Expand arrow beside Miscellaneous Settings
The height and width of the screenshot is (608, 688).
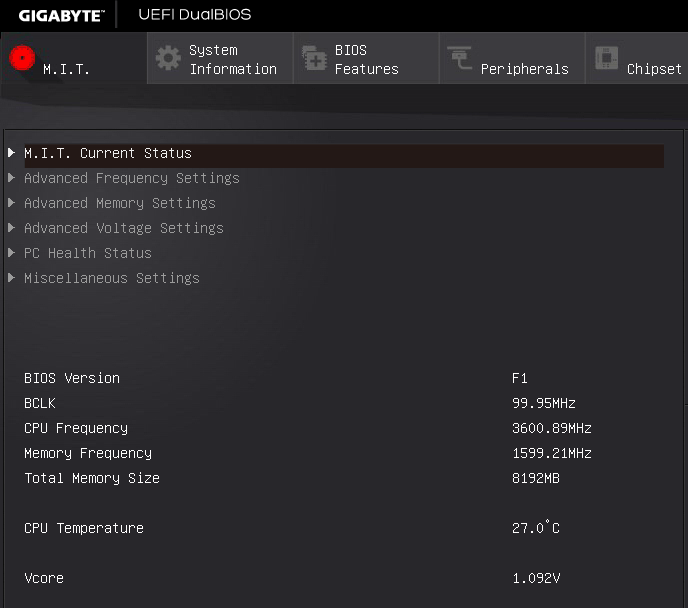(x=11, y=278)
